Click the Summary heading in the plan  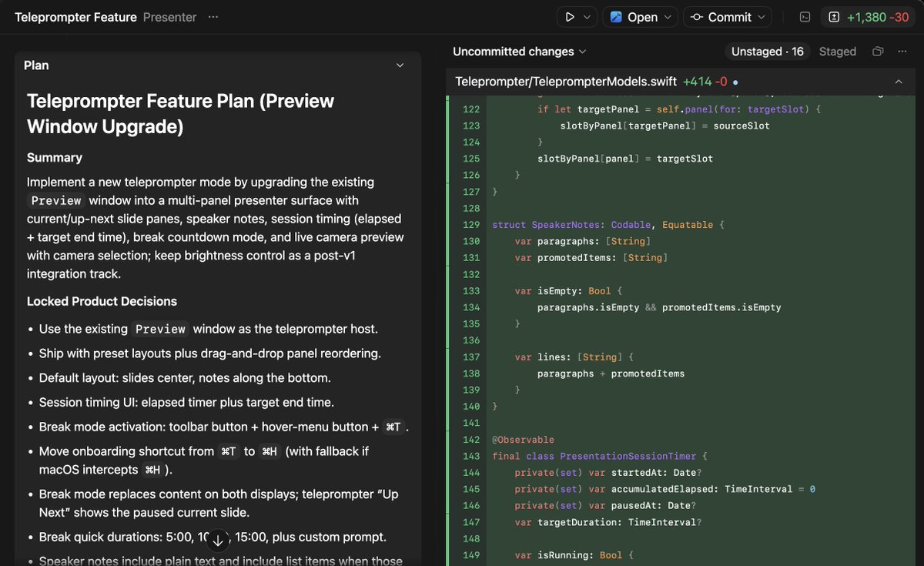pos(55,157)
